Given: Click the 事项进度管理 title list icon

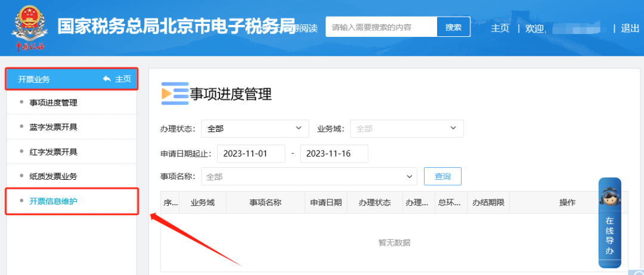Looking at the screenshot, I should 175,93.
